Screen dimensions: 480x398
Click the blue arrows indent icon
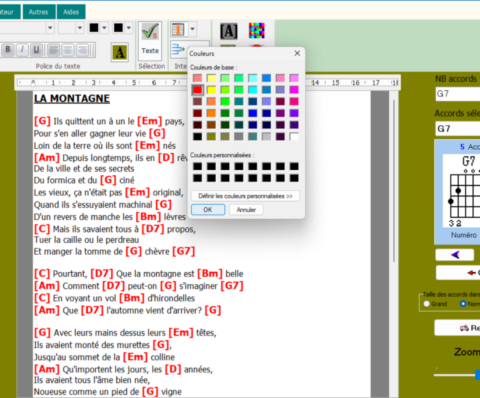(178, 50)
